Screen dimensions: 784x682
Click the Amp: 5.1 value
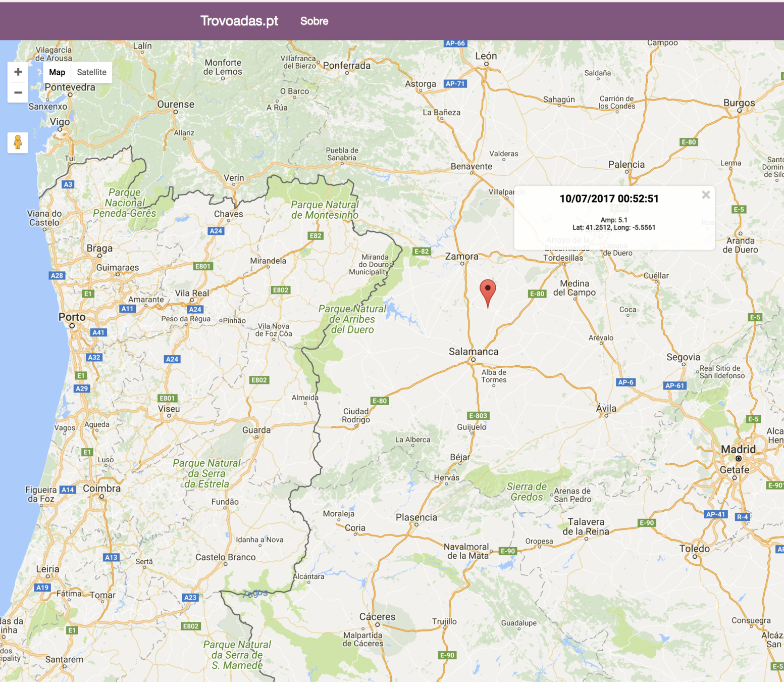(x=614, y=220)
